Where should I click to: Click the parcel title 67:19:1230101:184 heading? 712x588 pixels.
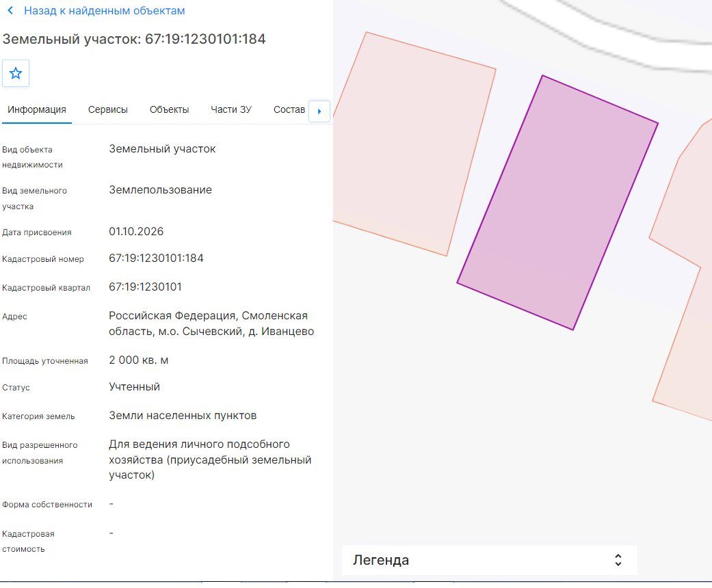point(134,39)
